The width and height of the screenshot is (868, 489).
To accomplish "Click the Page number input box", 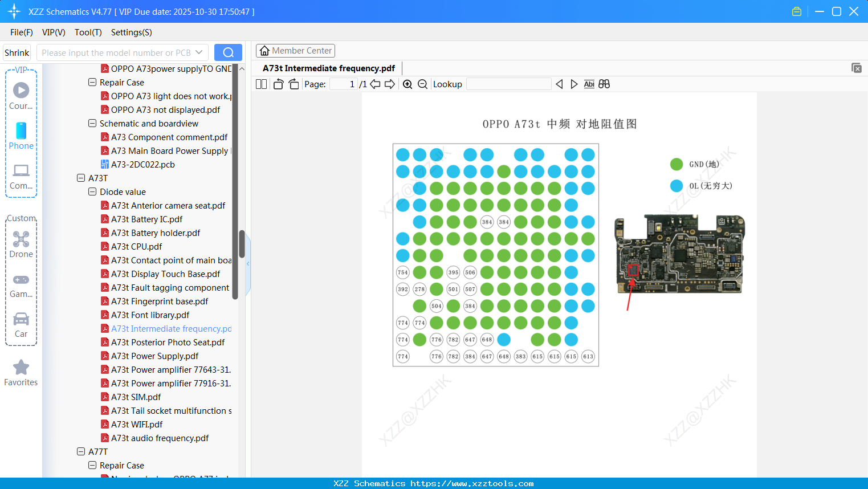I will point(344,84).
